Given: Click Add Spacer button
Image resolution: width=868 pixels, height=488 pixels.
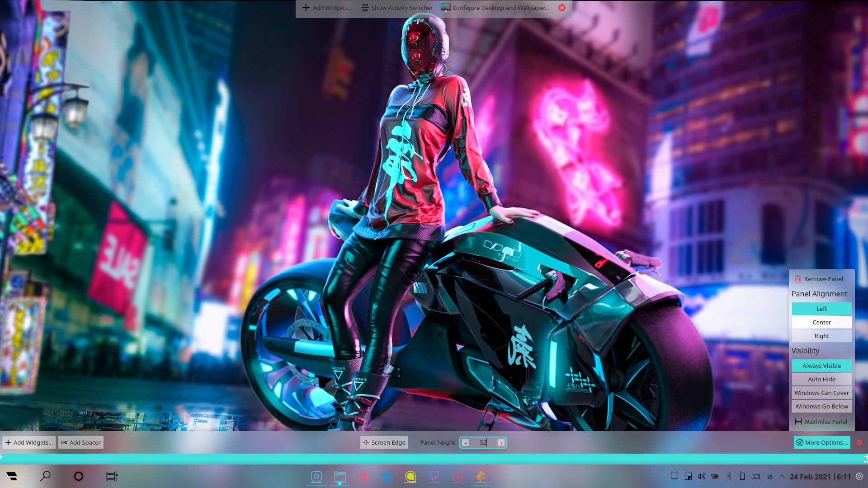Looking at the screenshot, I should 81,442.
